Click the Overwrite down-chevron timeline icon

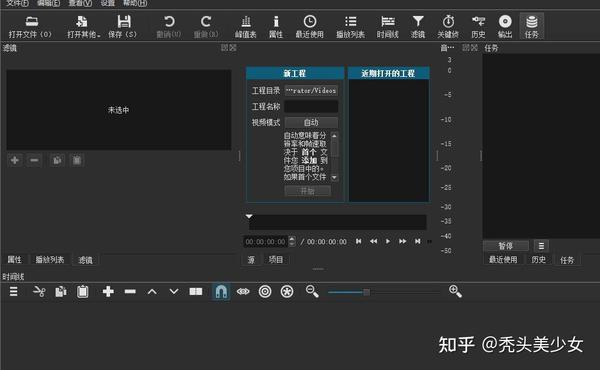[x=174, y=292]
